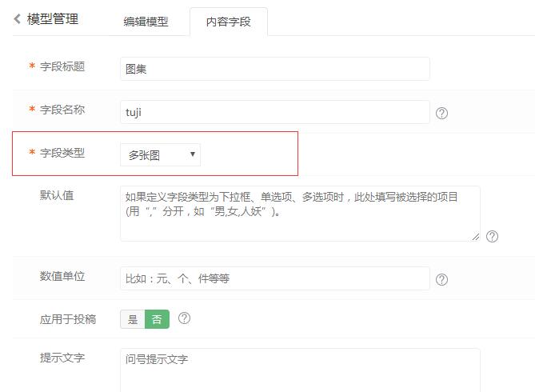The width and height of the screenshot is (535, 392).
Task: Click into the 提示文字 textarea
Action: (300, 370)
